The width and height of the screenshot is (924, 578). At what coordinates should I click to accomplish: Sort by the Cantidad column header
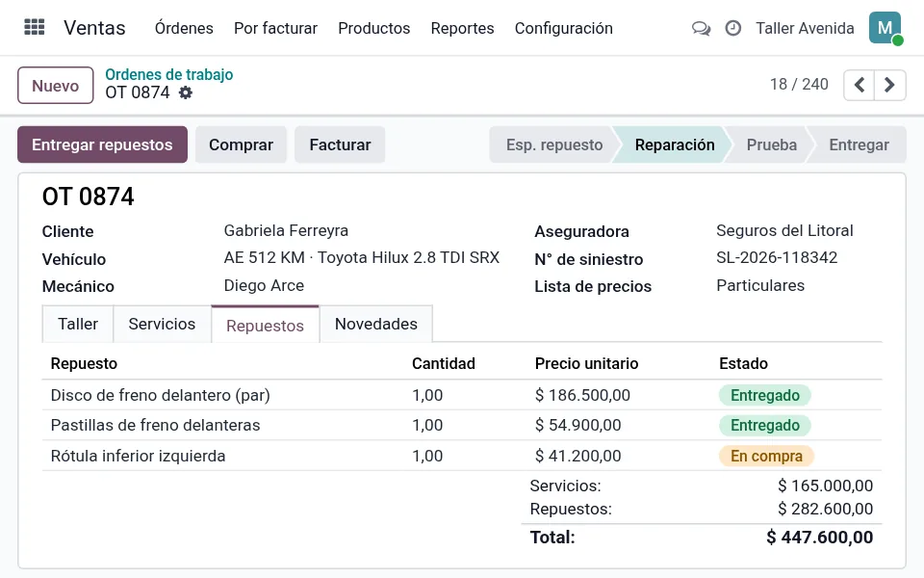[x=443, y=363]
